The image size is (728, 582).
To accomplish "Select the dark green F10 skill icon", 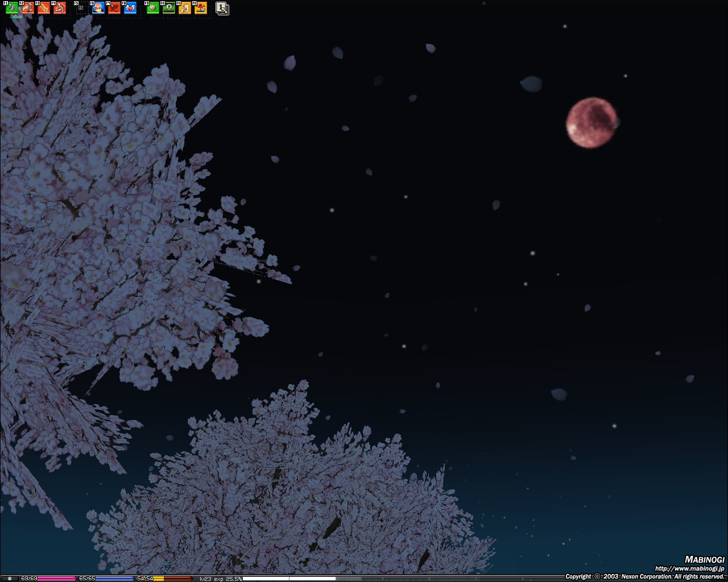I will [168, 8].
